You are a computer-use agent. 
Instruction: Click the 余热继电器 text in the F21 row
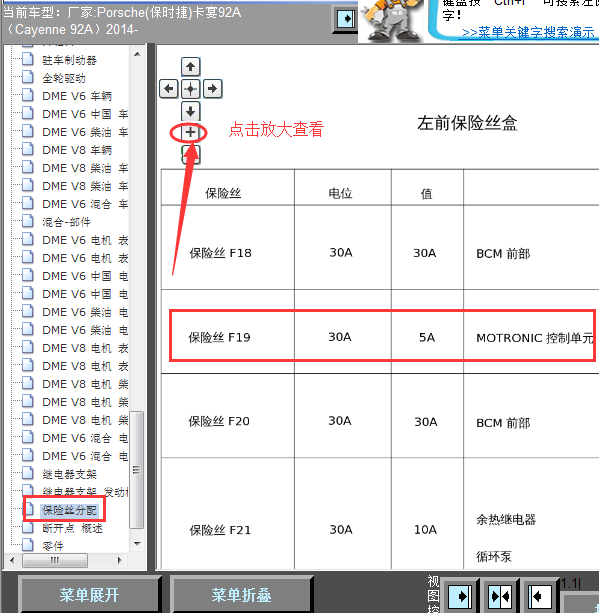[506, 519]
